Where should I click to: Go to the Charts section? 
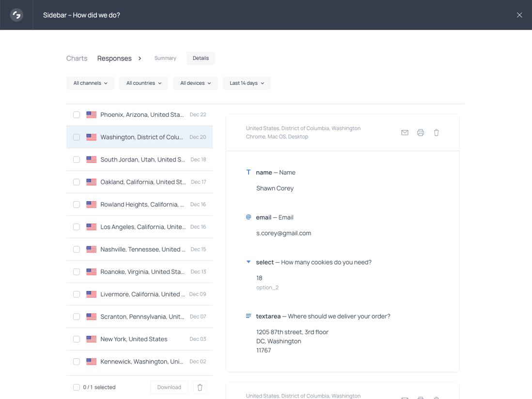point(77,58)
